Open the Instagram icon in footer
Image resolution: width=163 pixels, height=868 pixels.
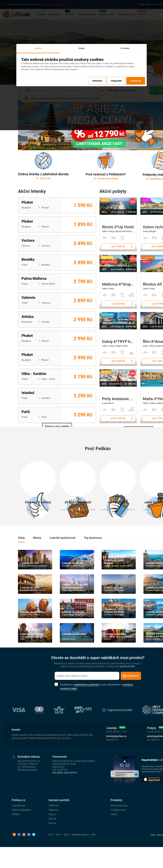coord(24,834)
